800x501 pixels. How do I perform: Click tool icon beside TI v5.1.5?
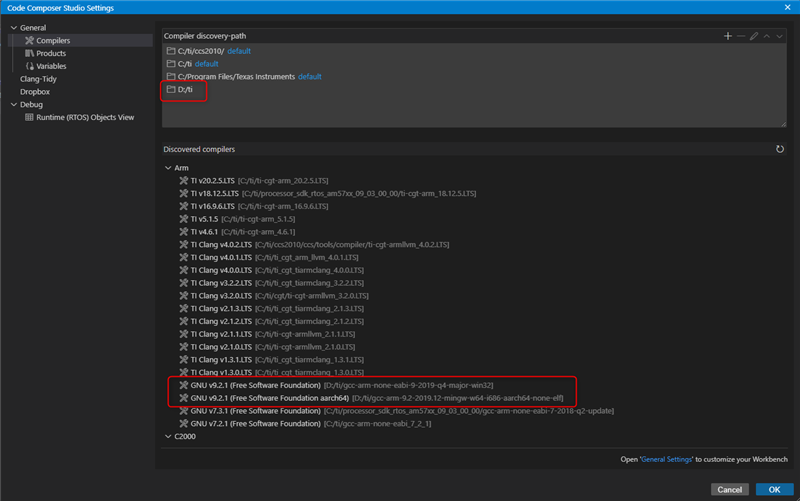[x=184, y=219]
